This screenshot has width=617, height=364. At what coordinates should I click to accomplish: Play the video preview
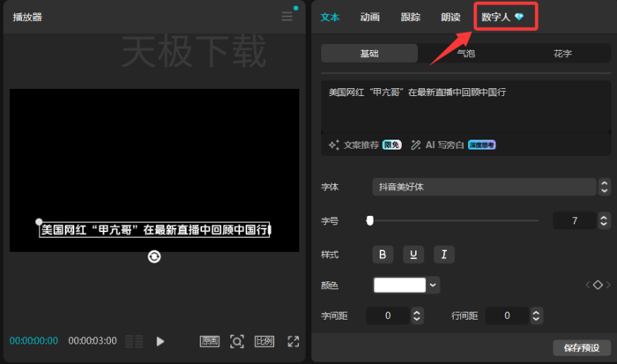point(160,341)
